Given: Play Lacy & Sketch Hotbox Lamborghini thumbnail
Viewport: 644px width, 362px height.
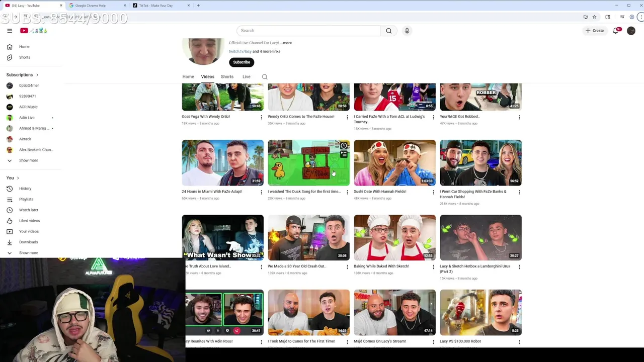Looking at the screenshot, I should pyautogui.click(x=480, y=237).
